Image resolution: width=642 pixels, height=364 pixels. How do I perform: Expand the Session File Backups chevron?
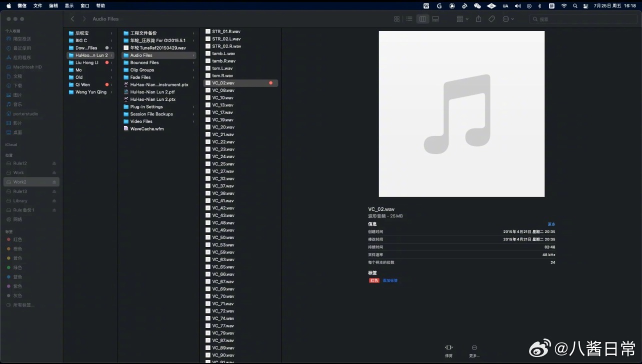tap(193, 114)
